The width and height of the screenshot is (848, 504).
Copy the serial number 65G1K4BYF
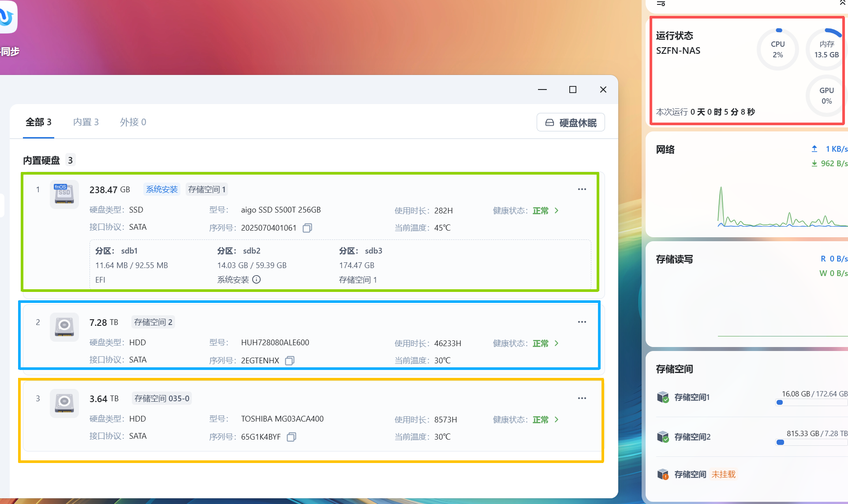(x=291, y=437)
